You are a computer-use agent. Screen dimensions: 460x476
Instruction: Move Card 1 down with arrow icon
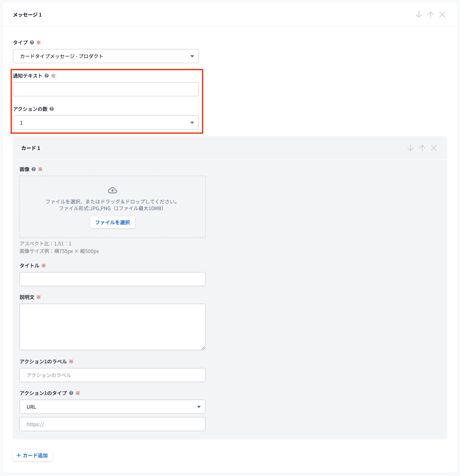coord(410,148)
